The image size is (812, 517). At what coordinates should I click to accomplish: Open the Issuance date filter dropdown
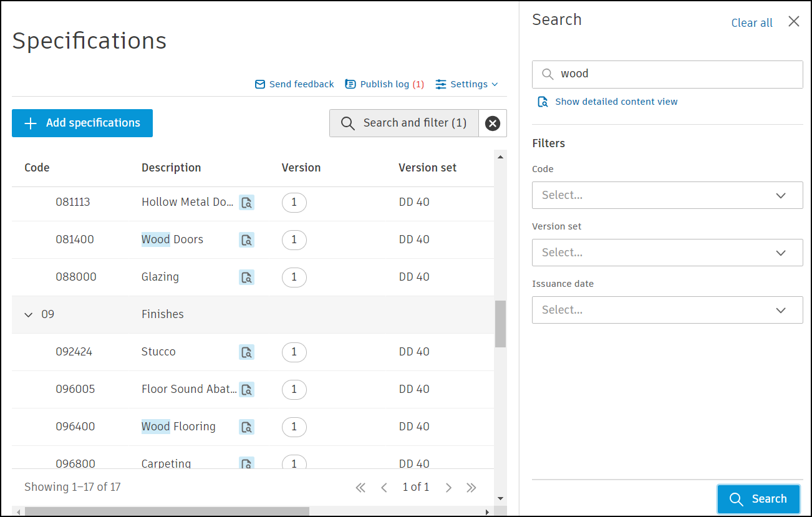click(667, 310)
